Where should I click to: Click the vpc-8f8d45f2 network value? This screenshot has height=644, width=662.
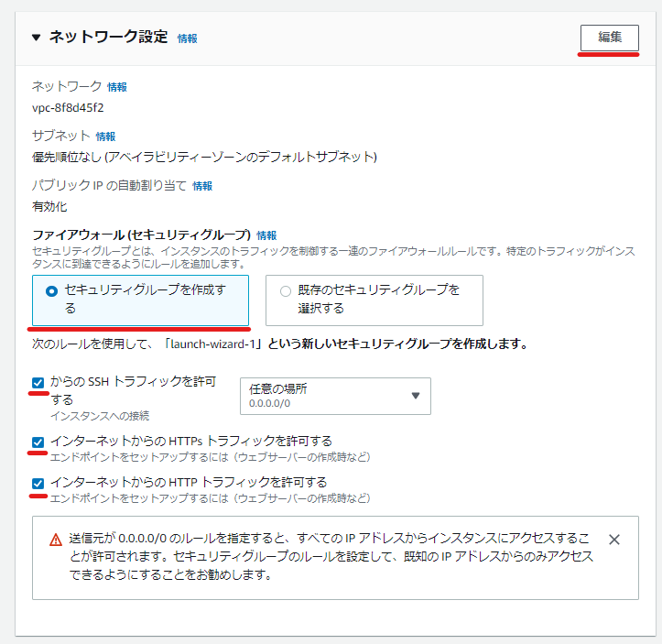click(x=68, y=108)
